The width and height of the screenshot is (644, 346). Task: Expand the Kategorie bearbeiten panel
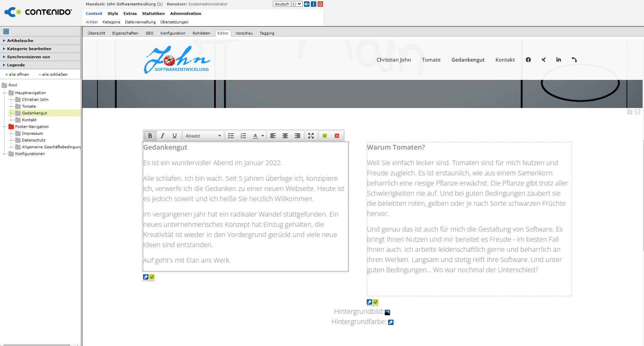point(40,49)
